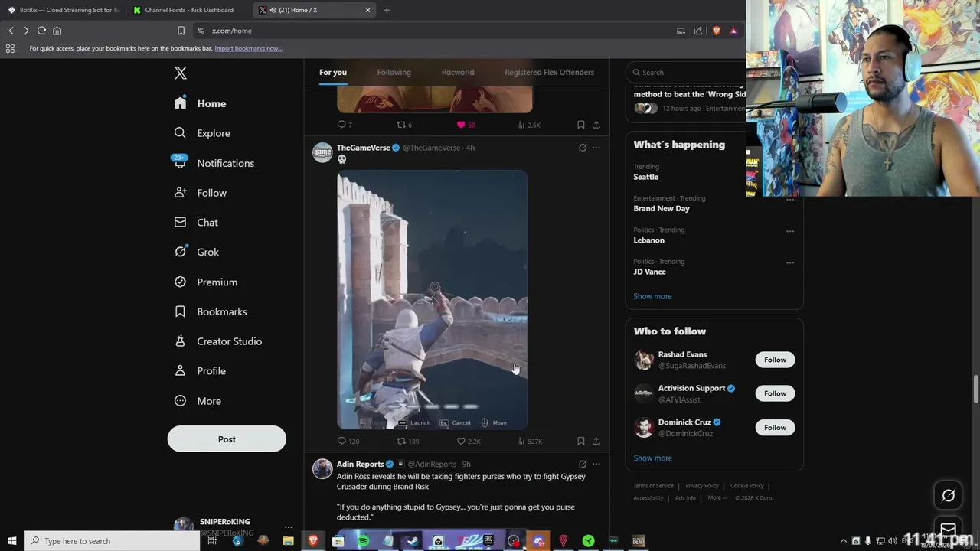Click the X search field
Viewport: 980px width, 551px height.
(686, 72)
